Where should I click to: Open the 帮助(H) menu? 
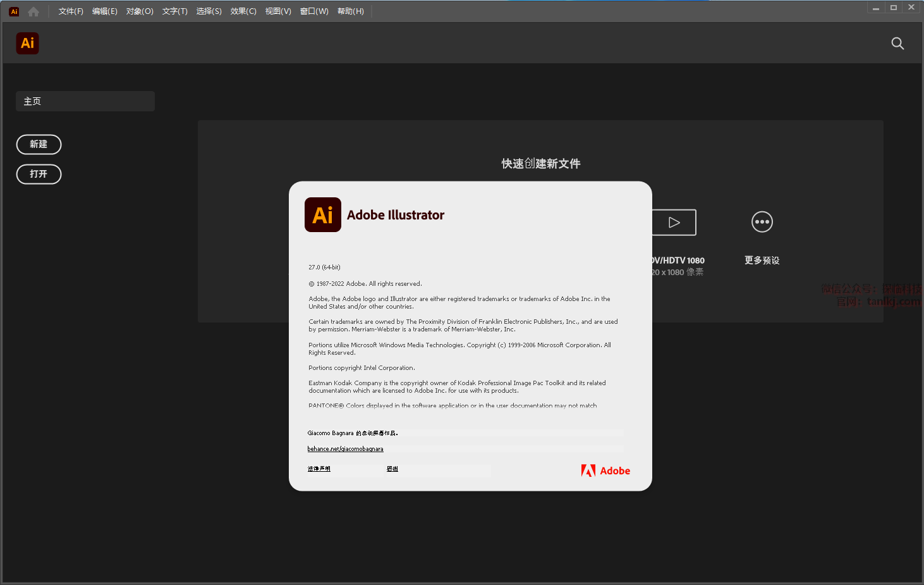pos(351,11)
